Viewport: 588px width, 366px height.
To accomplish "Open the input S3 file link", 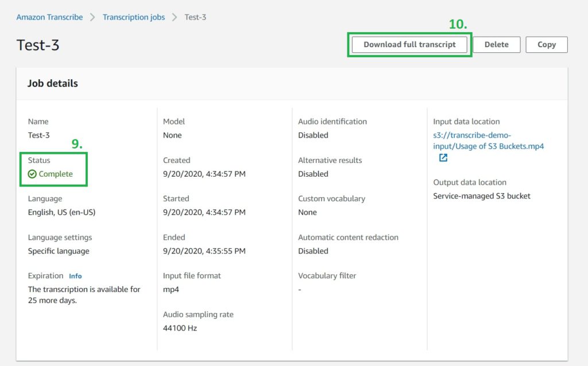I will click(x=488, y=141).
